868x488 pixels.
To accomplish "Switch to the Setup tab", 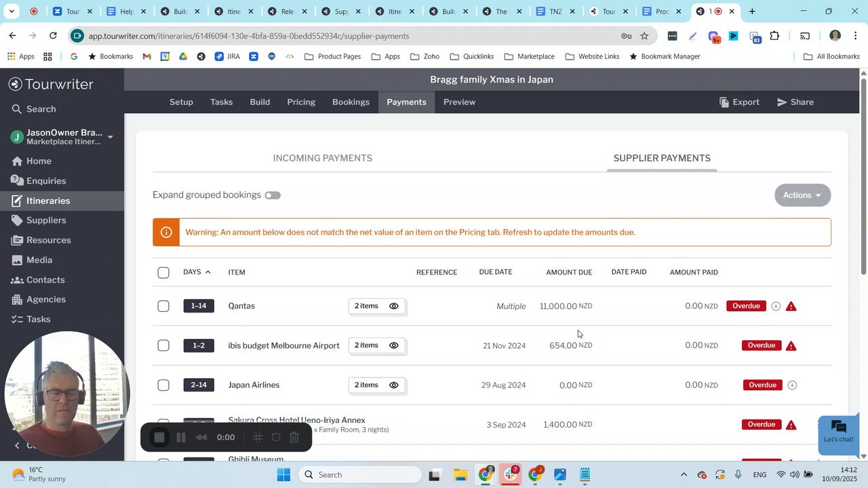I will [x=181, y=102].
